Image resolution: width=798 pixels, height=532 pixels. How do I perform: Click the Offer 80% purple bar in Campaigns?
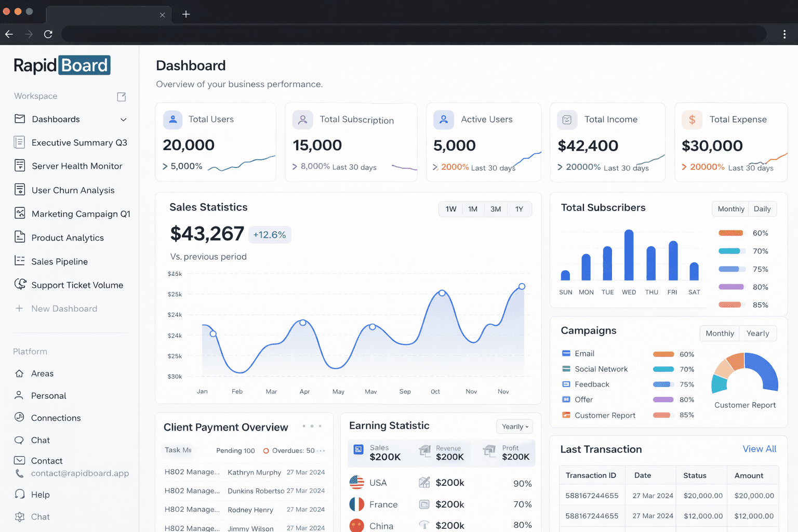[x=663, y=400]
